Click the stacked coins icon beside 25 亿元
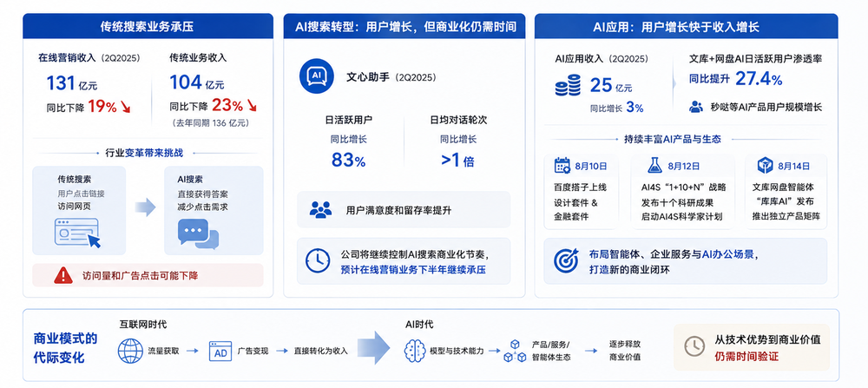868x388 pixels. tap(568, 87)
